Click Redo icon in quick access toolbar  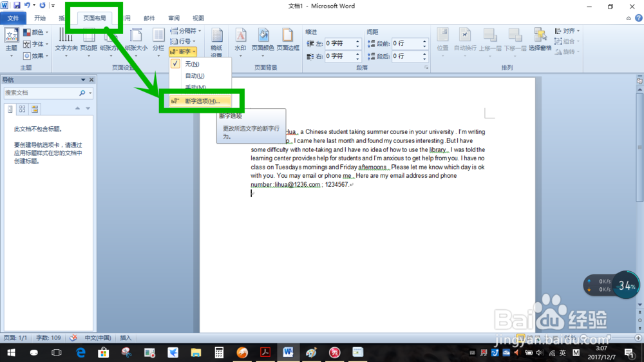click(43, 5)
